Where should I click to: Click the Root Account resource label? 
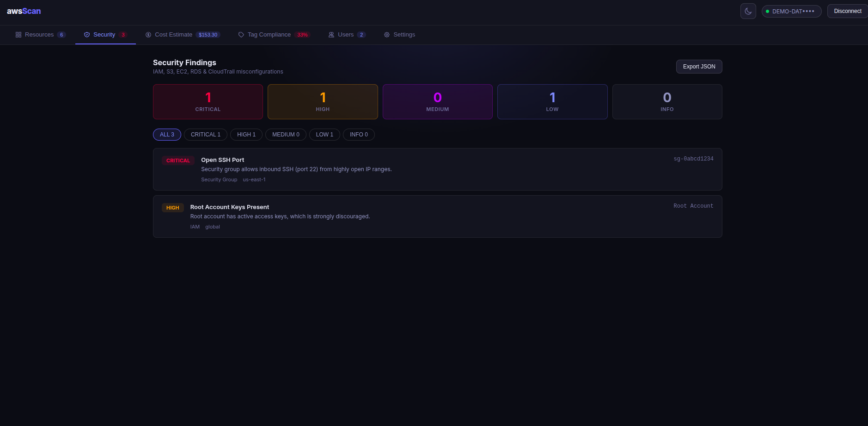click(x=693, y=206)
